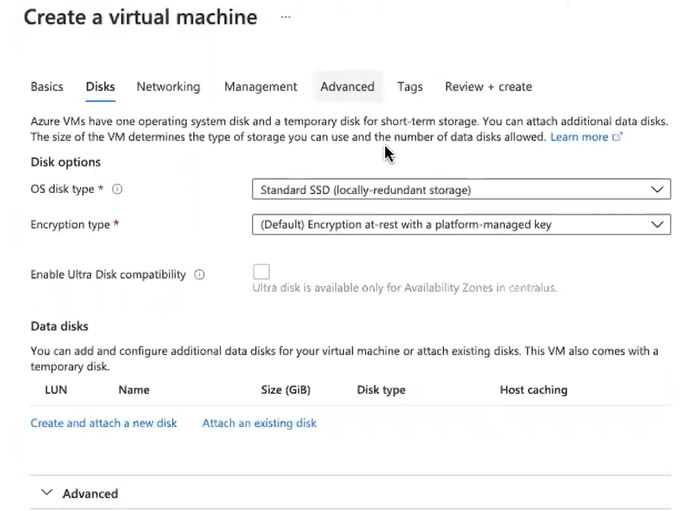The width and height of the screenshot is (684, 511).
Task: Switch to the Advanced tab
Action: click(x=347, y=87)
